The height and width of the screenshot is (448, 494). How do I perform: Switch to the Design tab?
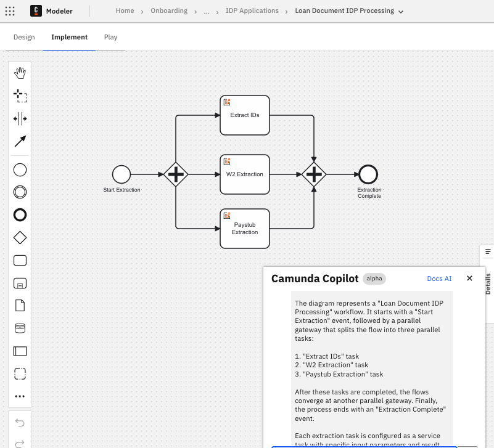(x=24, y=37)
